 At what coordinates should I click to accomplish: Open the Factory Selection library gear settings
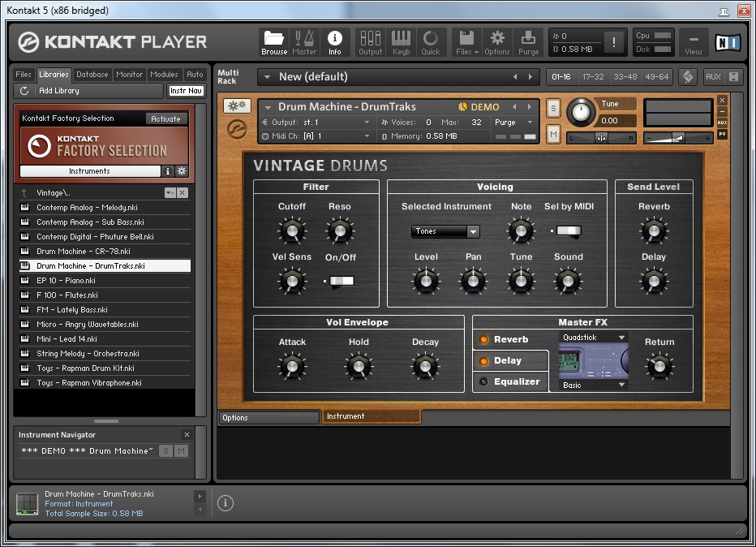[x=181, y=170]
